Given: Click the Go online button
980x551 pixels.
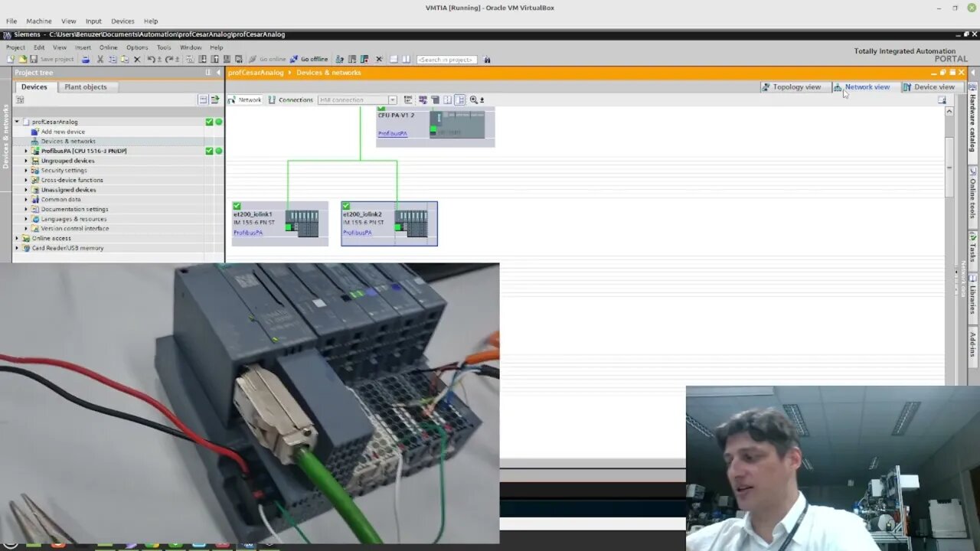Looking at the screenshot, I should (x=267, y=59).
